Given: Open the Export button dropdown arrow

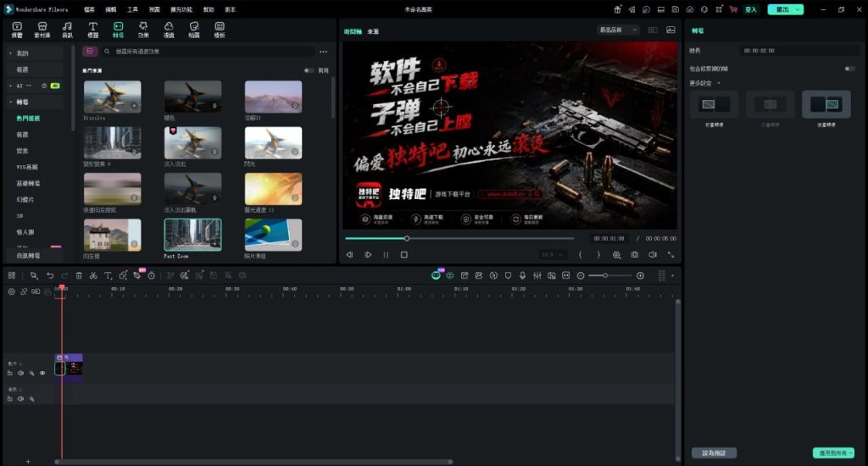Looking at the screenshot, I should 798,9.
